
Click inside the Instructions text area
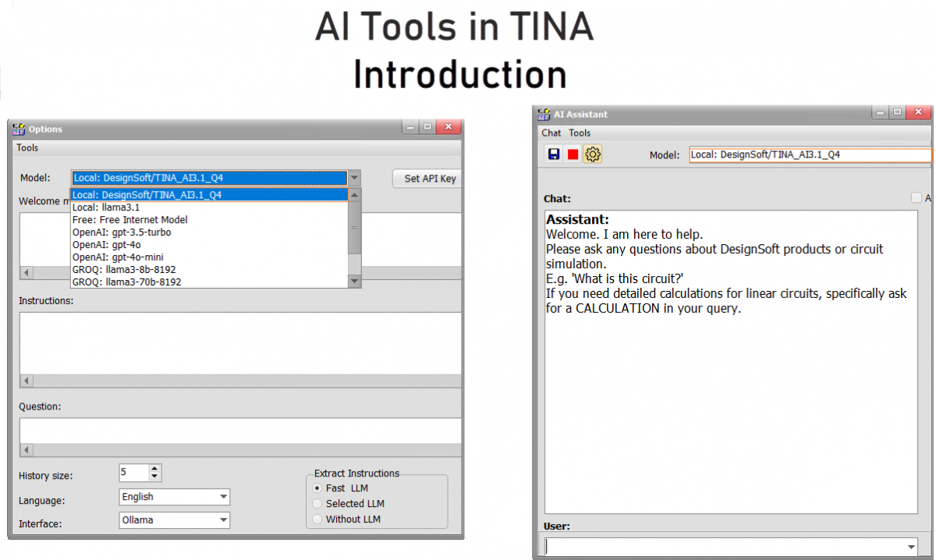point(240,343)
